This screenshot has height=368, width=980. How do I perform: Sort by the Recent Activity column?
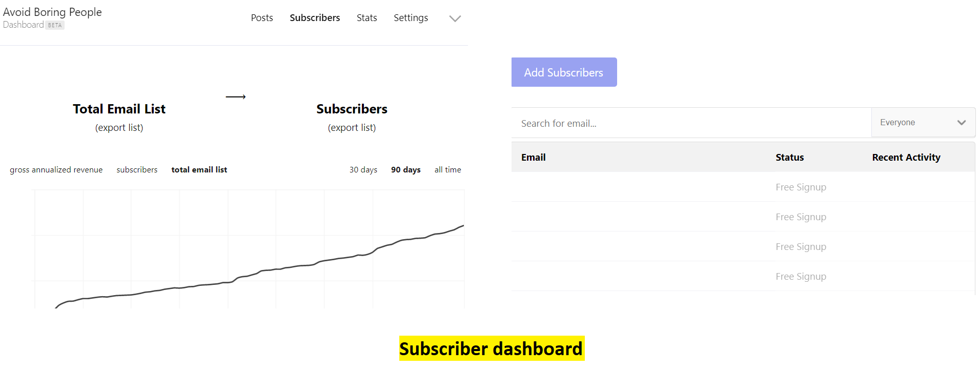[x=906, y=158]
